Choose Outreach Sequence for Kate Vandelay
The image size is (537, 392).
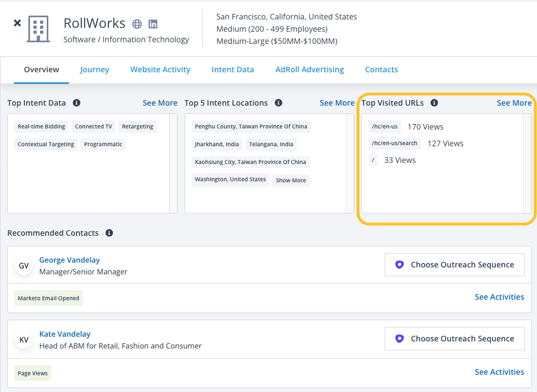coord(455,339)
